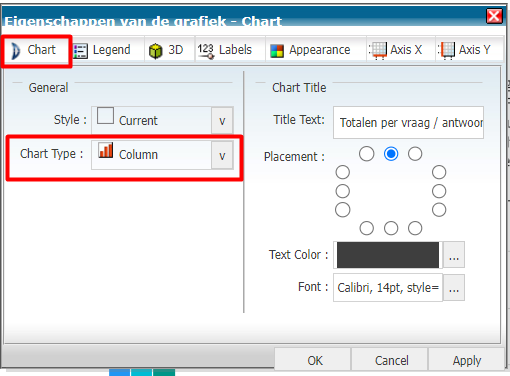Select top-center title placement radio
510x376 pixels.
391,154
